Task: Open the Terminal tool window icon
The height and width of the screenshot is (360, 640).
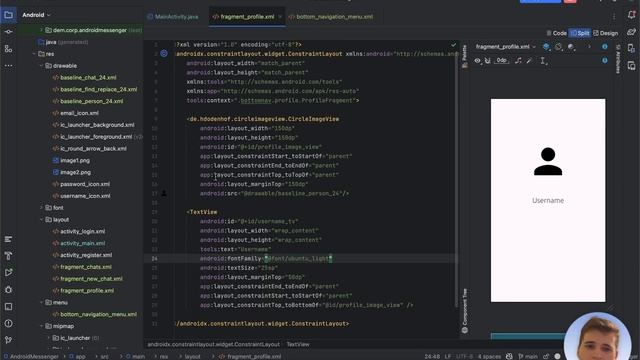Action: pyautogui.click(x=8, y=306)
